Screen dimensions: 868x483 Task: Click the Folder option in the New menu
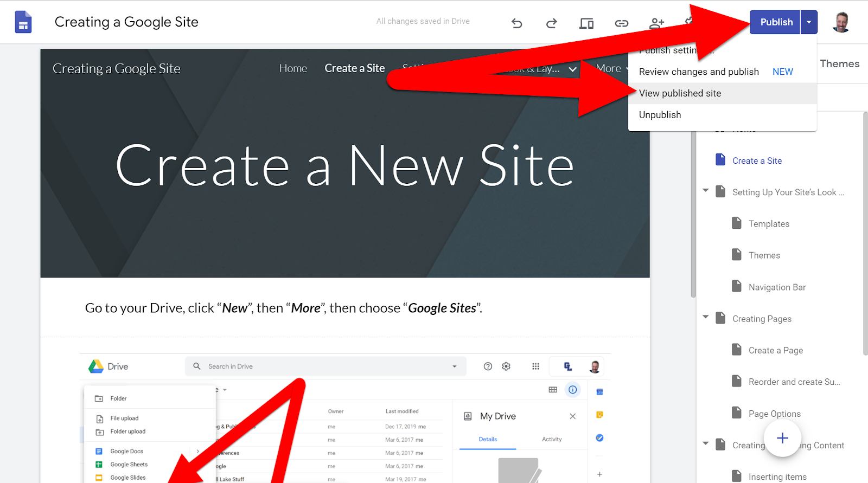pyautogui.click(x=118, y=398)
